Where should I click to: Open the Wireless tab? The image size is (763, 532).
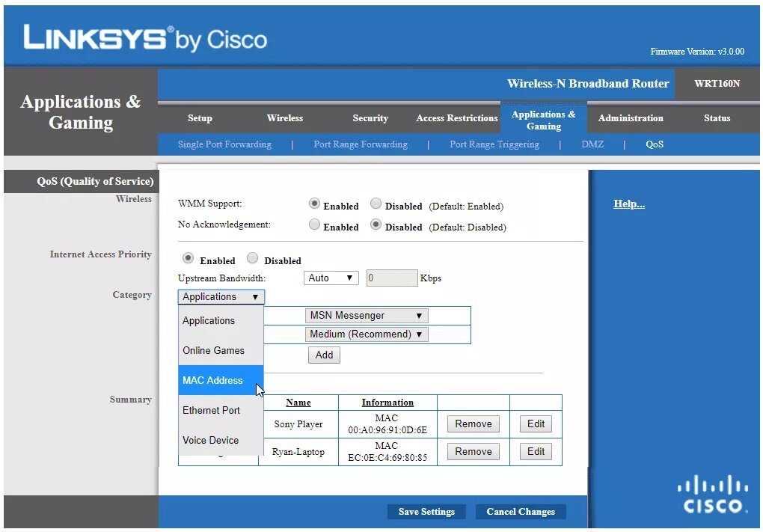285,118
